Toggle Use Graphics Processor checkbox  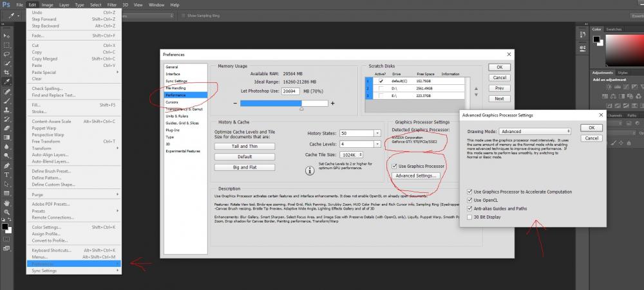coord(394,166)
